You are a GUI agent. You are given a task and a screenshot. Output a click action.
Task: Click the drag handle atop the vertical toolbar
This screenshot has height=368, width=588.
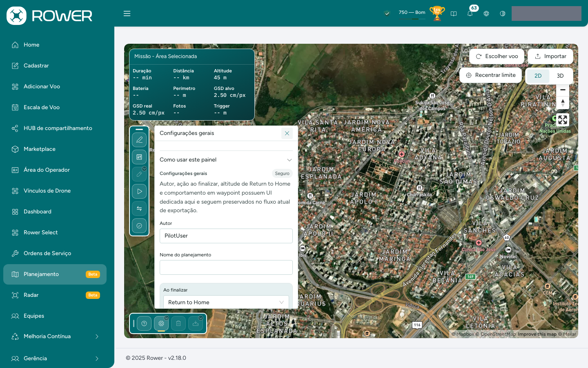(139, 129)
